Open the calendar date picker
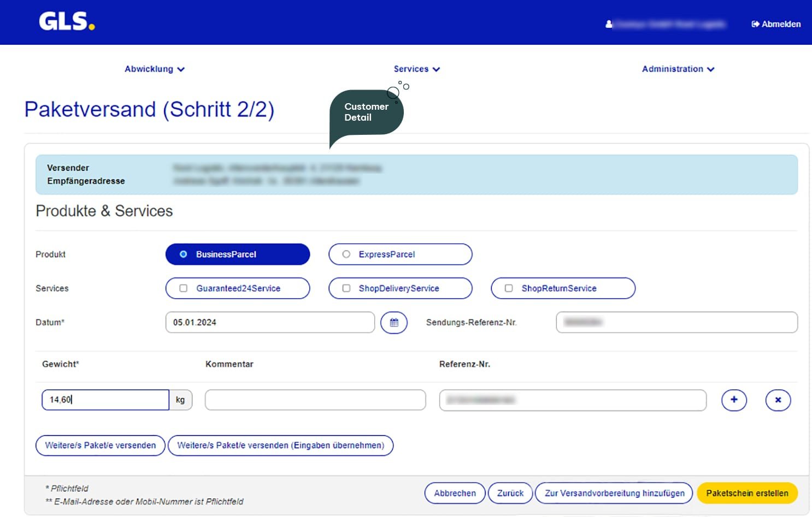 (x=394, y=323)
